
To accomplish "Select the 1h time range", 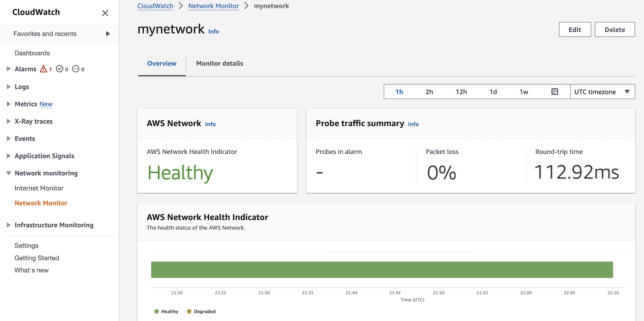I will click(x=399, y=92).
